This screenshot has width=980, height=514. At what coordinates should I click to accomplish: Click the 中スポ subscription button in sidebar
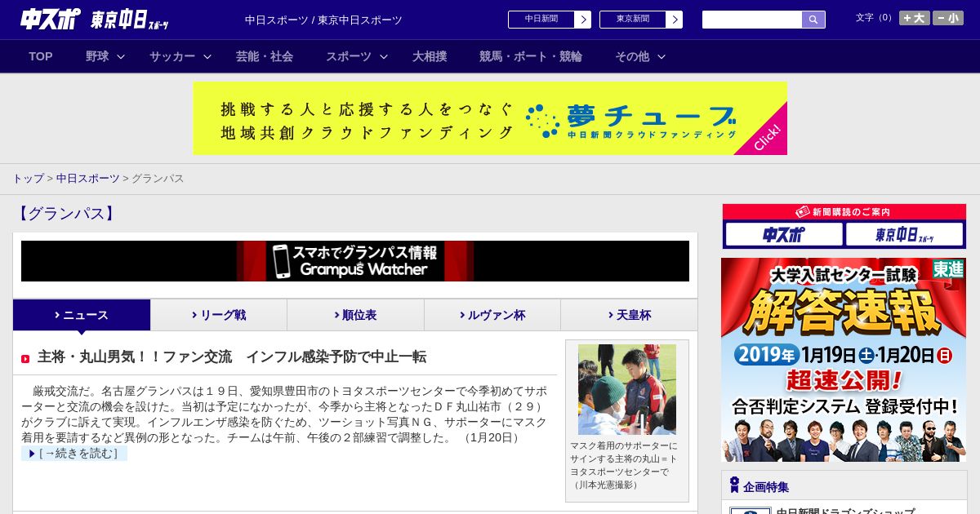pos(783,235)
